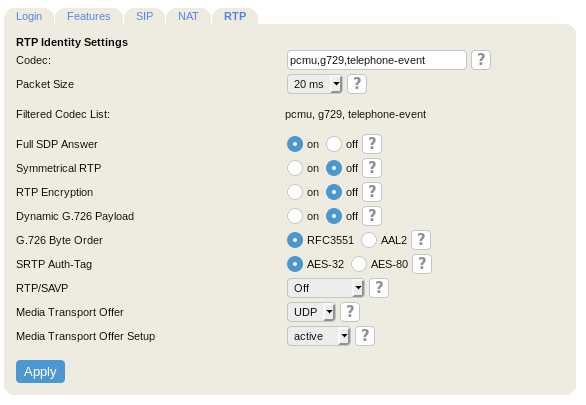Open help for SRTP Auth-Tag
Viewport: 586px width, 405px height.
(x=422, y=264)
